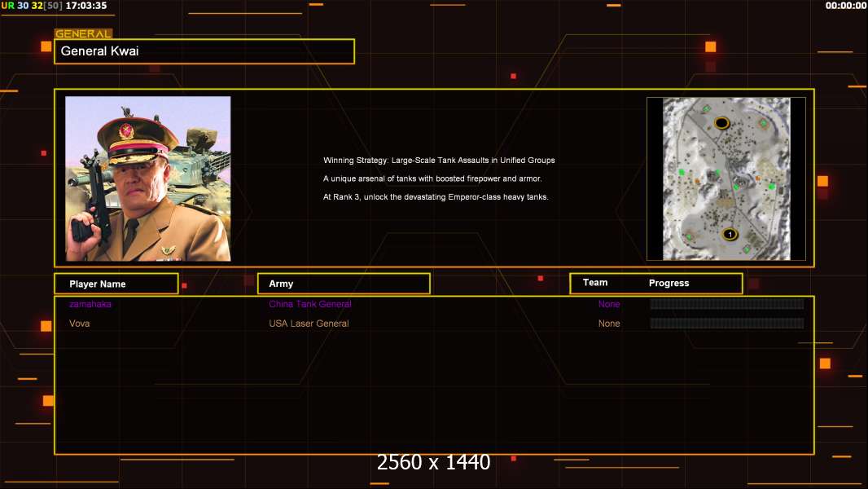Click the 17:03:35 clock at top left

point(86,6)
